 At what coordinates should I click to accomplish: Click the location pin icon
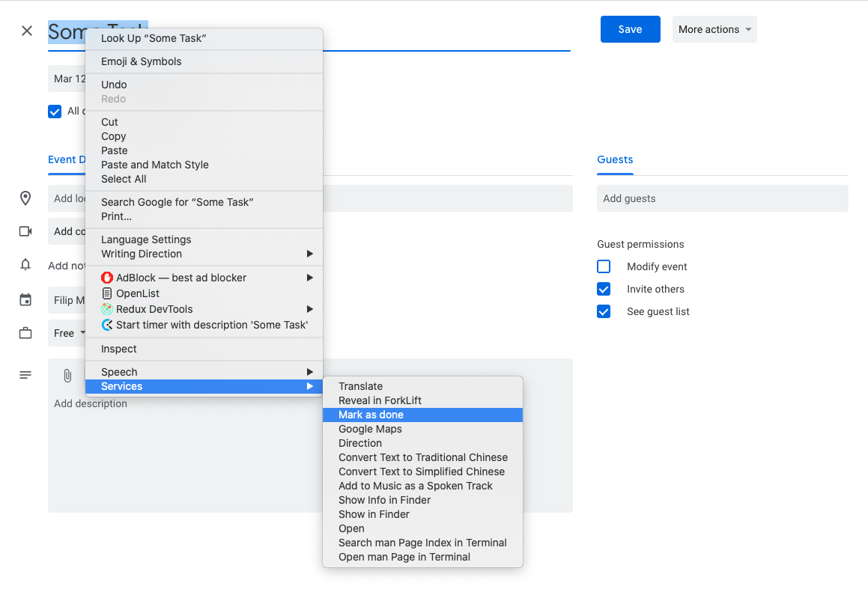click(25, 198)
